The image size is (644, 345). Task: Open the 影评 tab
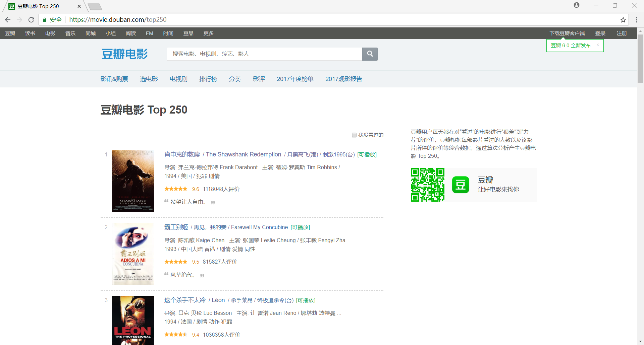(259, 79)
